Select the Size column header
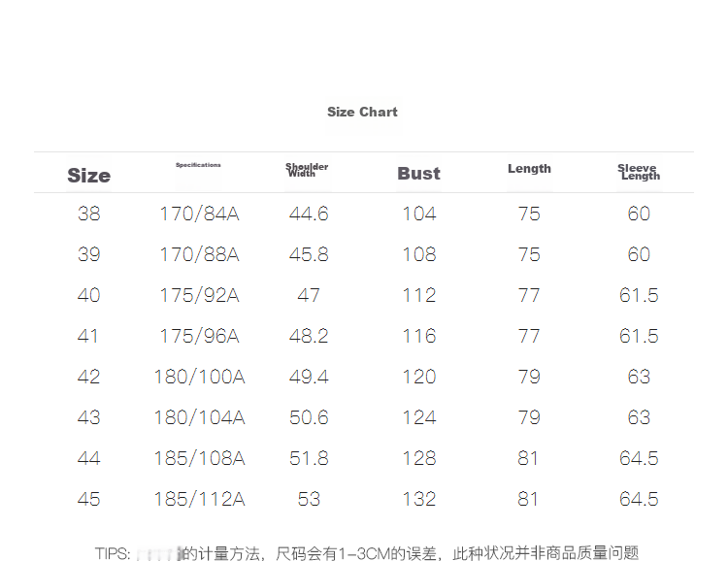Image resolution: width=728 pixels, height=561 pixels. 88,176
